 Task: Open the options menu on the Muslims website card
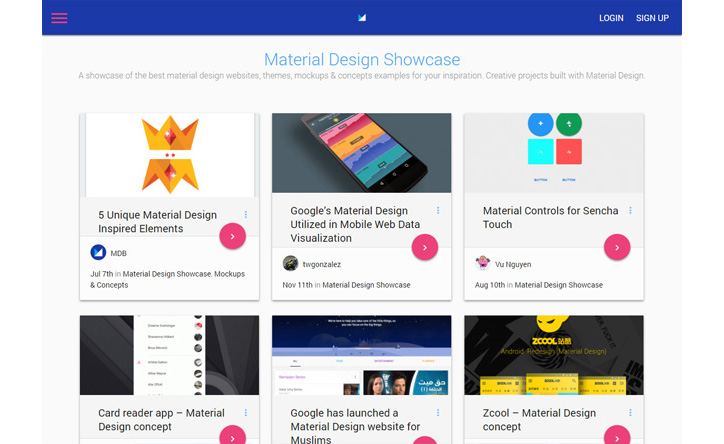click(438, 413)
